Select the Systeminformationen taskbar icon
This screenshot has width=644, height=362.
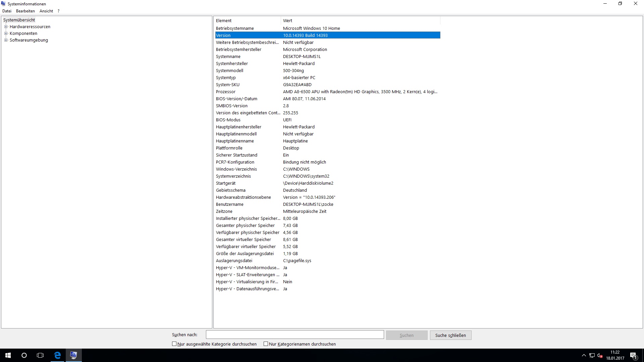click(73, 355)
